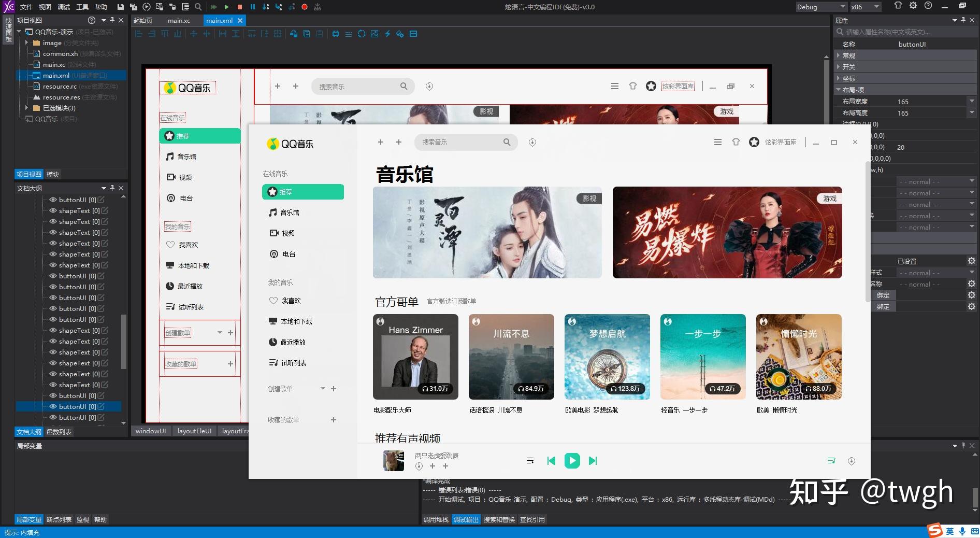Select the 推荐 star item in the music sidebar
The height and width of the screenshot is (538, 980).
(x=303, y=192)
